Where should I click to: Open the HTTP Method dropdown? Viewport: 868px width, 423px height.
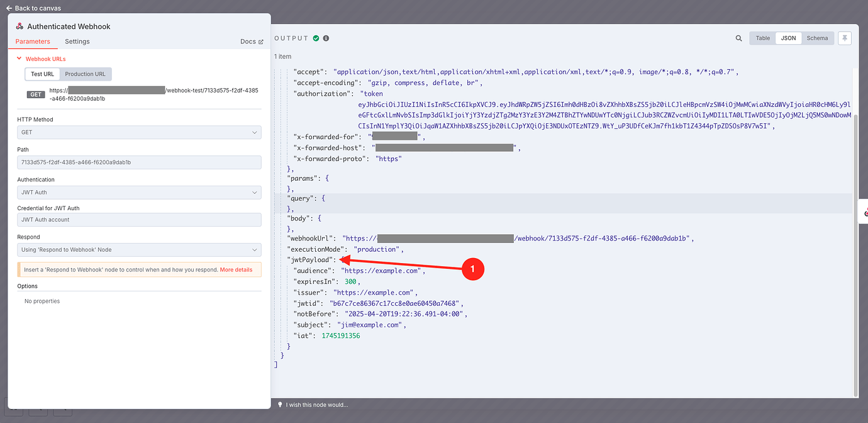(x=138, y=132)
